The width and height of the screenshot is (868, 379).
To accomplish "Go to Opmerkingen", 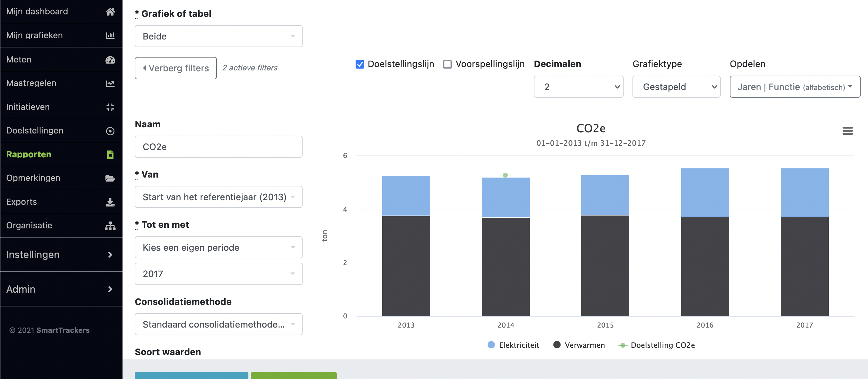I will pyautogui.click(x=61, y=178).
